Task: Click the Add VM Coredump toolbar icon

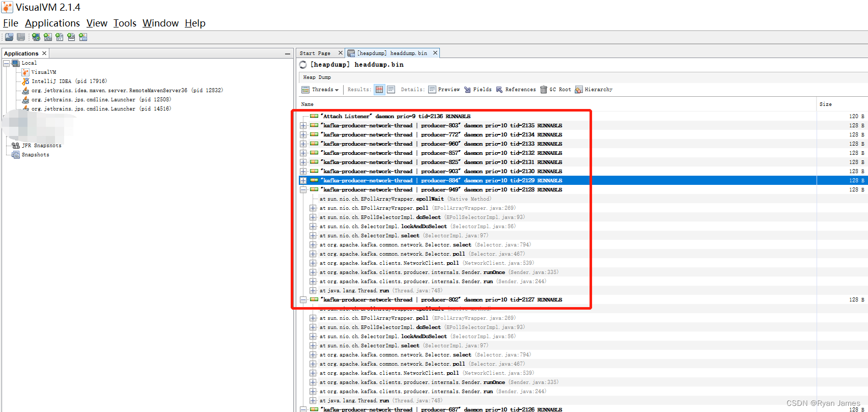Action: click(x=60, y=37)
